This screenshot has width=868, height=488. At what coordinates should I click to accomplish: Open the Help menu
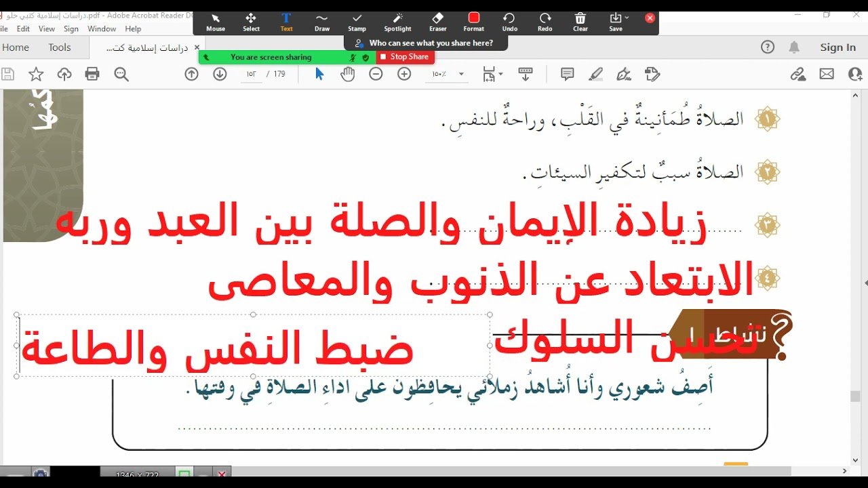tap(133, 29)
